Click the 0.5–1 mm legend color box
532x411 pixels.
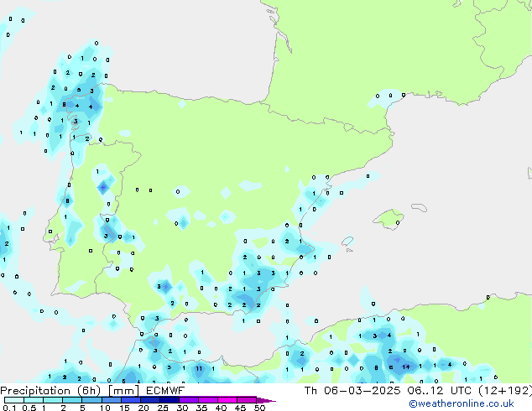(x=34, y=400)
